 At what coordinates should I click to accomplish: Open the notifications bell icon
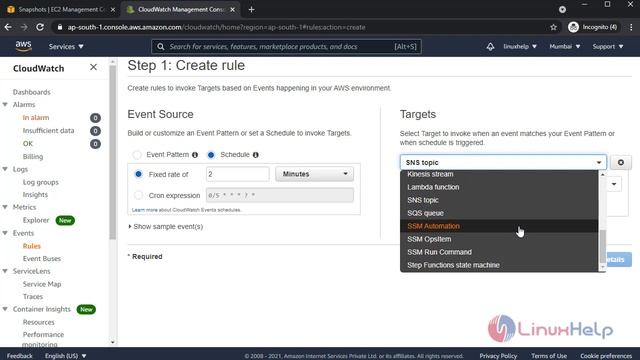pos(490,47)
